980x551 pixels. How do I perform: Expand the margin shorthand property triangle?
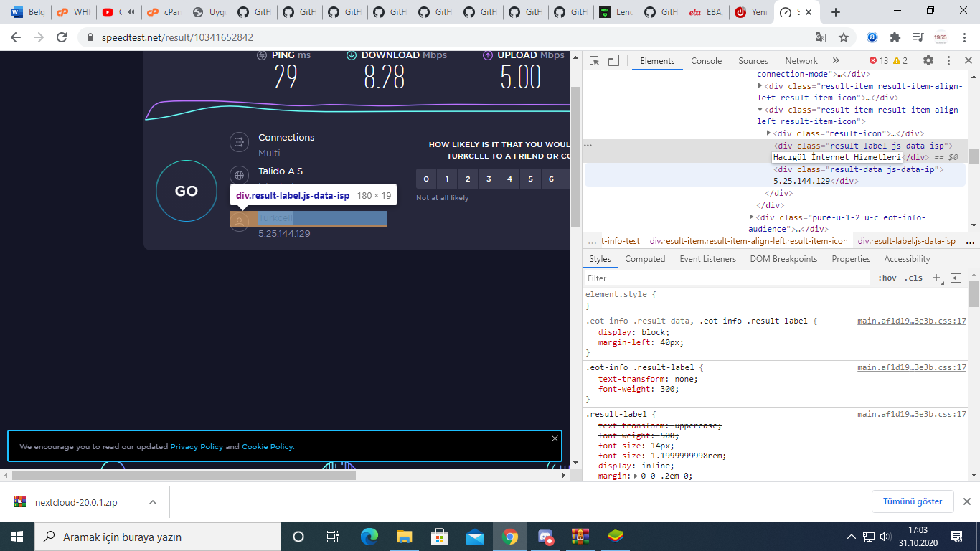coord(637,476)
